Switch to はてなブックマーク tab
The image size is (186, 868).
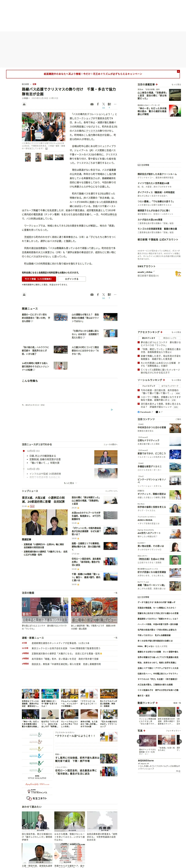click(x=170, y=386)
